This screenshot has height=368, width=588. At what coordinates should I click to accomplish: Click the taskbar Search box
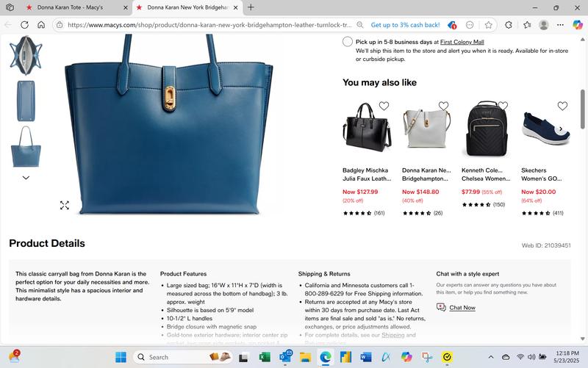[x=184, y=357]
